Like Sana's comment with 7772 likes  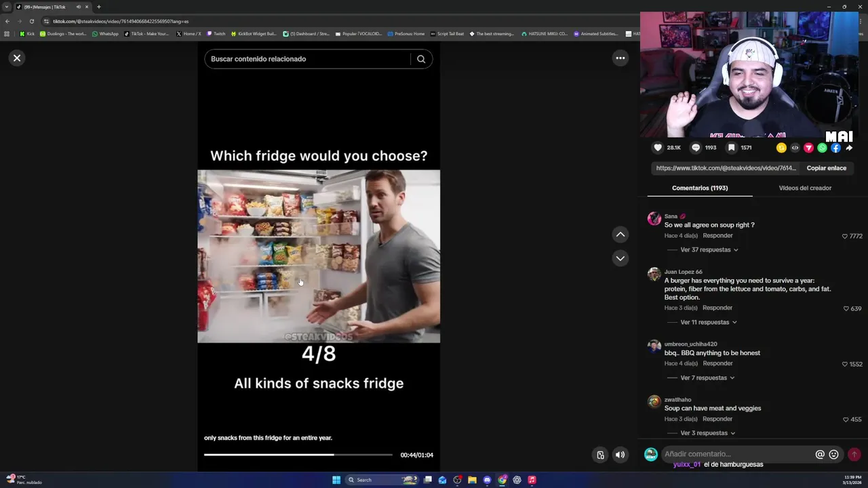tap(845, 237)
